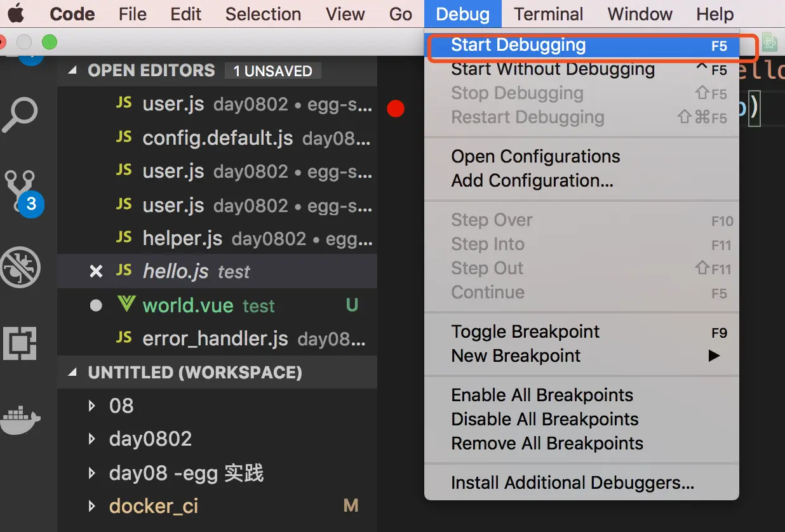
Task: Expand the docker_ci folder
Action: coord(92,506)
